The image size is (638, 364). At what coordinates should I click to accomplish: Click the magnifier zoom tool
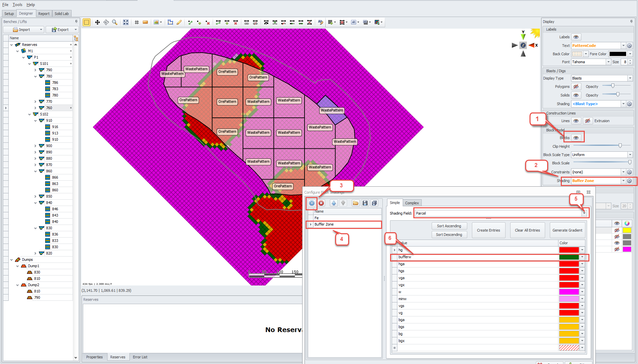click(x=115, y=22)
